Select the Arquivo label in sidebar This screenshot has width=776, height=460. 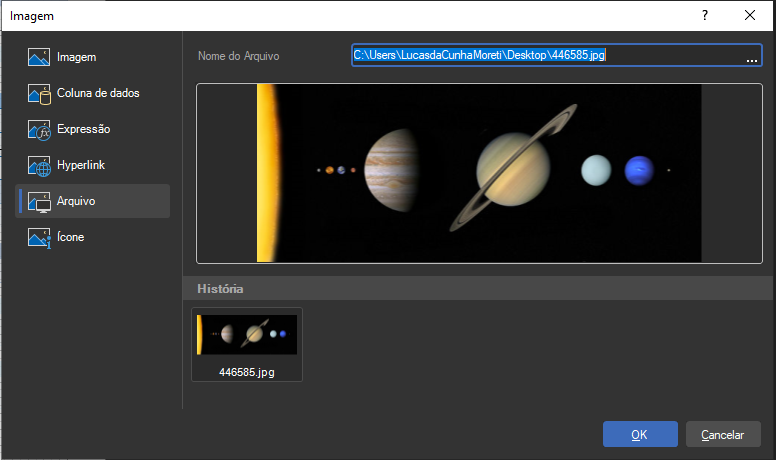pyautogui.click(x=76, y=201)
